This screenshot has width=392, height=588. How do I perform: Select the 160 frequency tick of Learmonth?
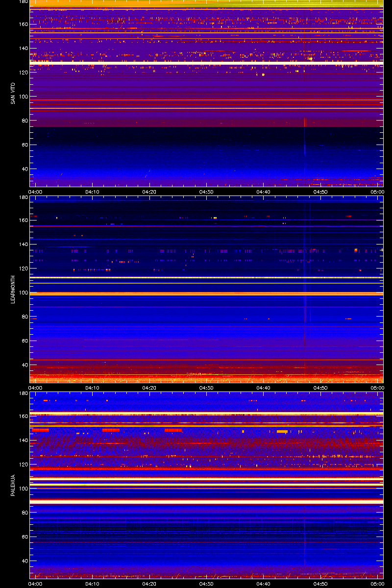[23, 220]
